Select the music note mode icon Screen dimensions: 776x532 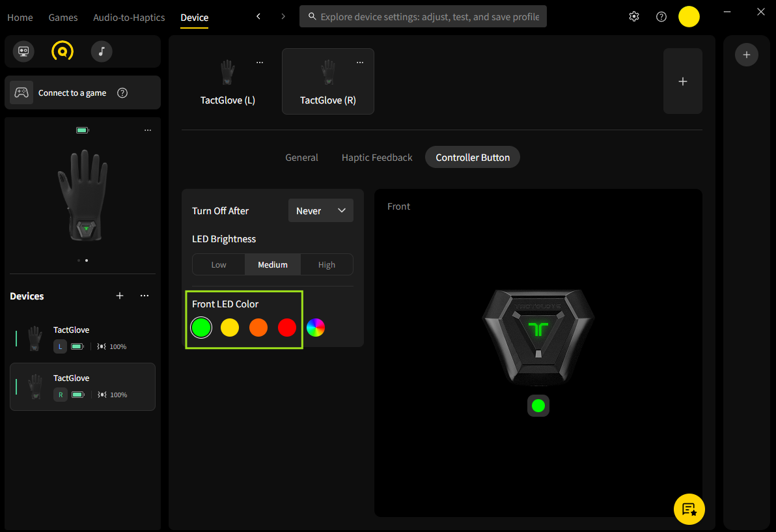pyautogui.click(x=102, y=51)
